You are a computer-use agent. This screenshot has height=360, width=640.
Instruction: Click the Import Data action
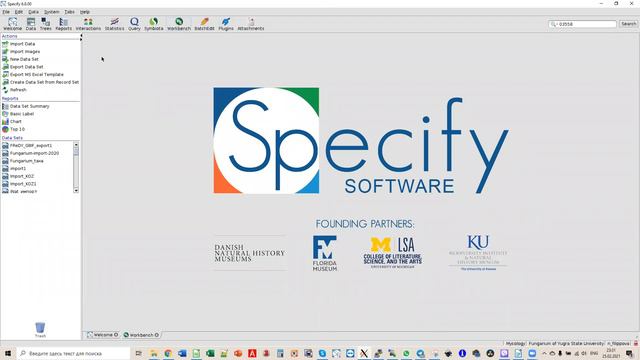19,44
